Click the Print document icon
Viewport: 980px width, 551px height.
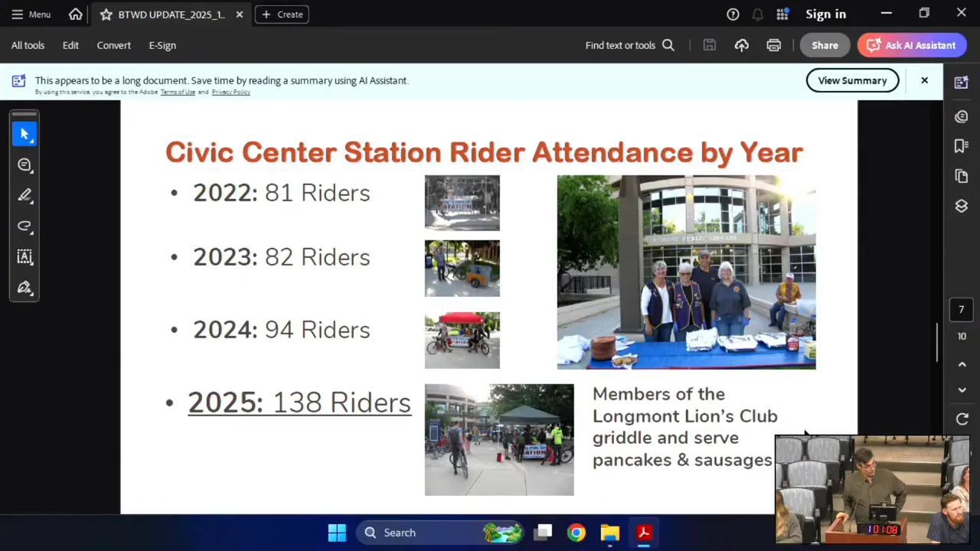774,45
